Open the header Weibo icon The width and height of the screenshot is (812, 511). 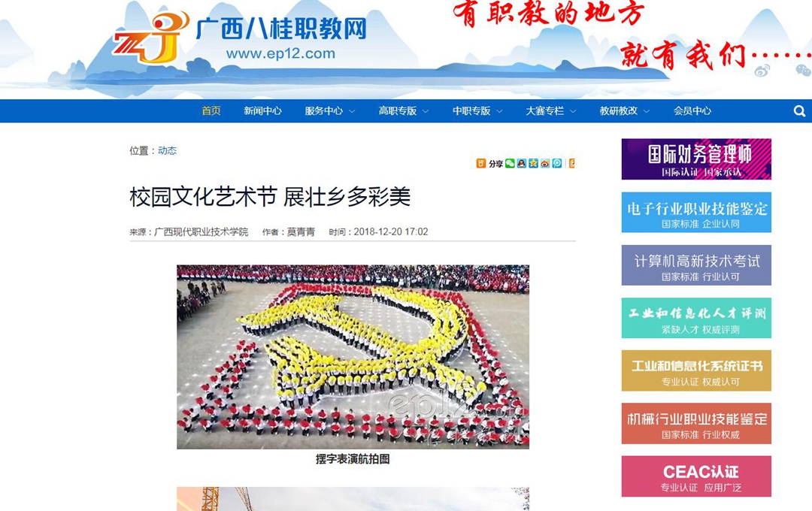pos(762,71)
